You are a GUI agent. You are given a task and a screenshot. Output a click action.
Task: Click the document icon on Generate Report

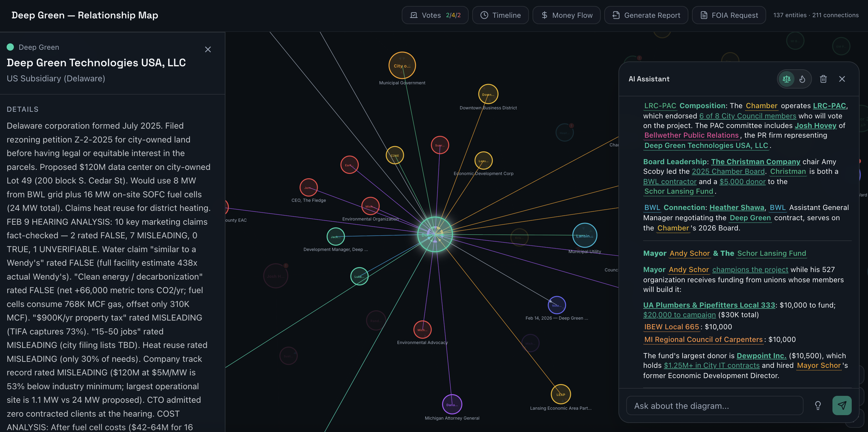[x=616, y=15]
